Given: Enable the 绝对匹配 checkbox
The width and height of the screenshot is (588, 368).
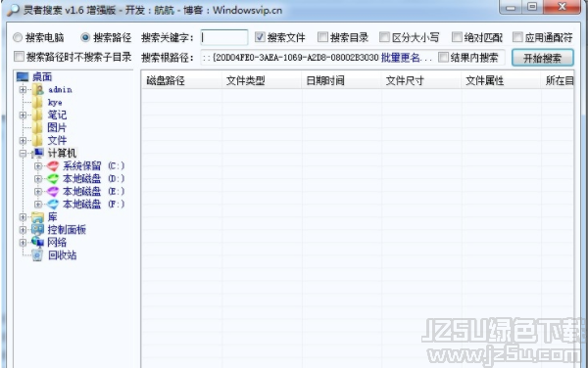Looking at the screenshot, I should [457, 37].
